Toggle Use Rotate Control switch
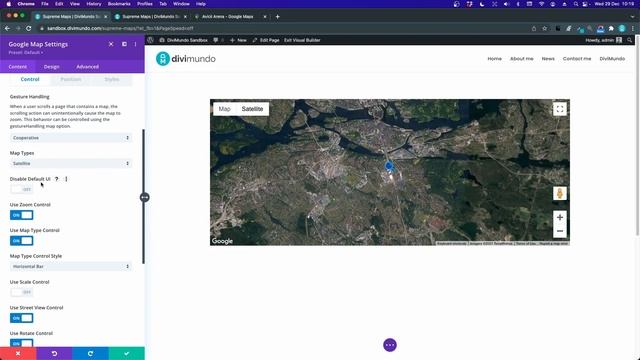 [21, 343]
